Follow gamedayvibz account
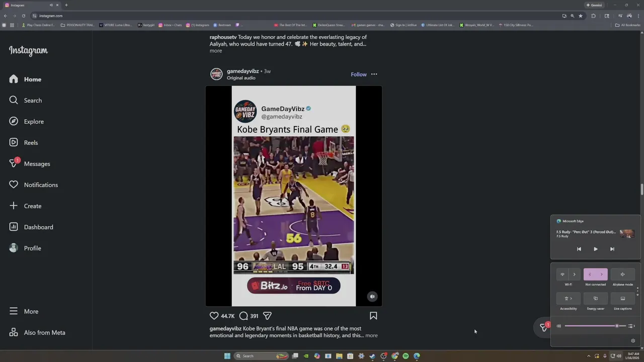Screen dimensions: 644x362 (359, 74)
